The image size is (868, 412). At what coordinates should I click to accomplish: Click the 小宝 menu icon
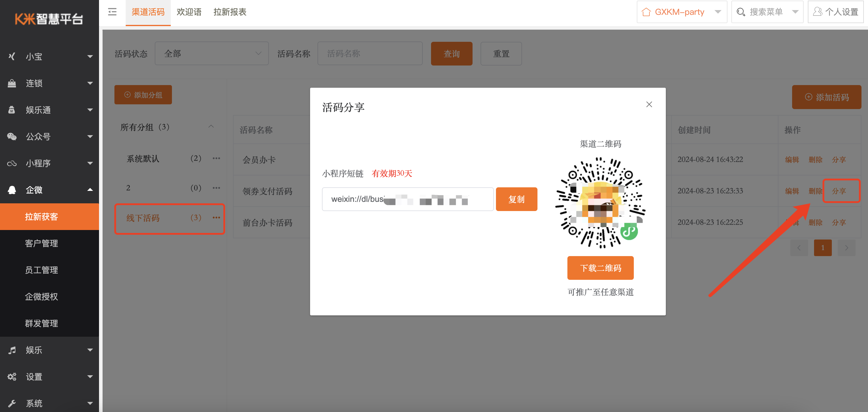click(x=12, y=56)
